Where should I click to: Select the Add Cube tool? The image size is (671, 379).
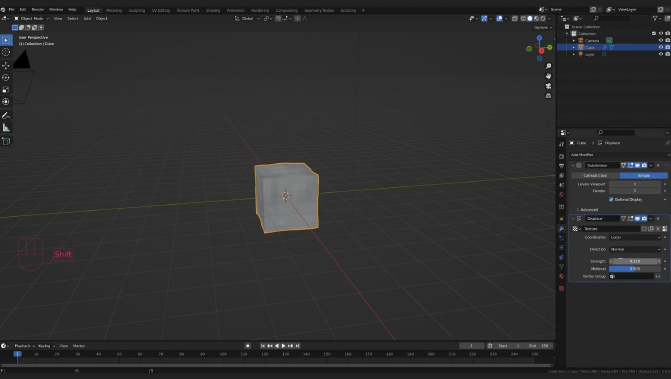tap(6, 141)
